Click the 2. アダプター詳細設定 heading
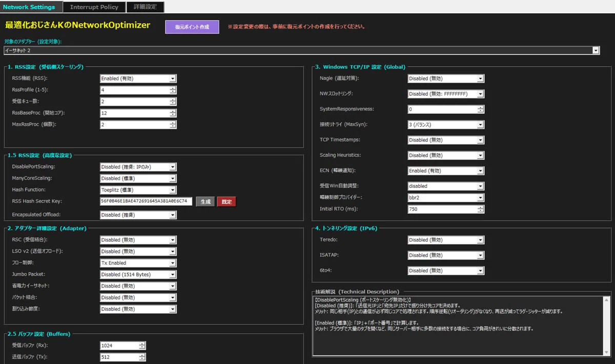The height and width of the screenshot is (364, 615). (x=47, y=228)
